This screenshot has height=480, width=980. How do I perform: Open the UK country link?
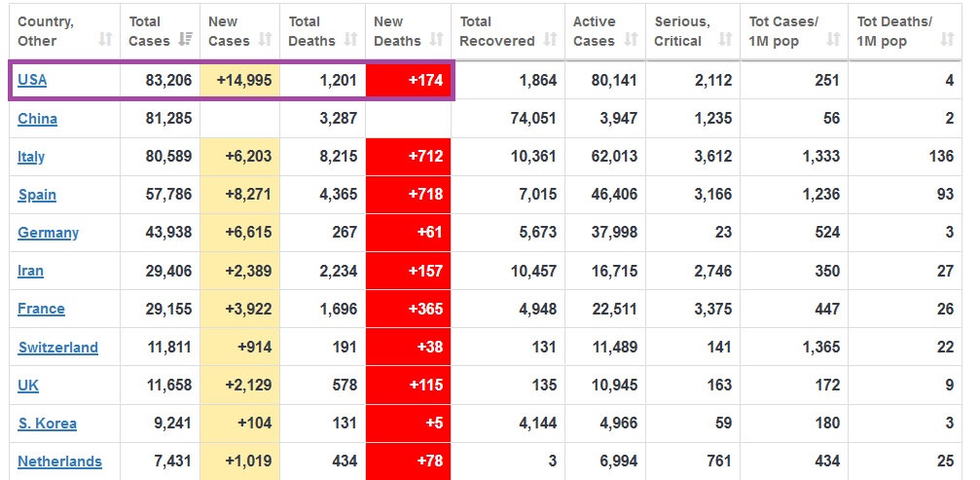coord(28,385)
